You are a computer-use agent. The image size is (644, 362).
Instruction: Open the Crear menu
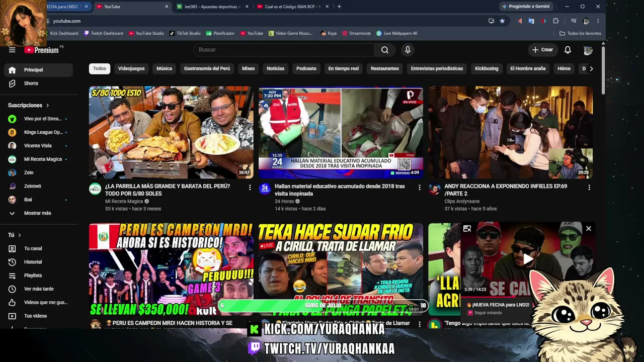(543, 50)
